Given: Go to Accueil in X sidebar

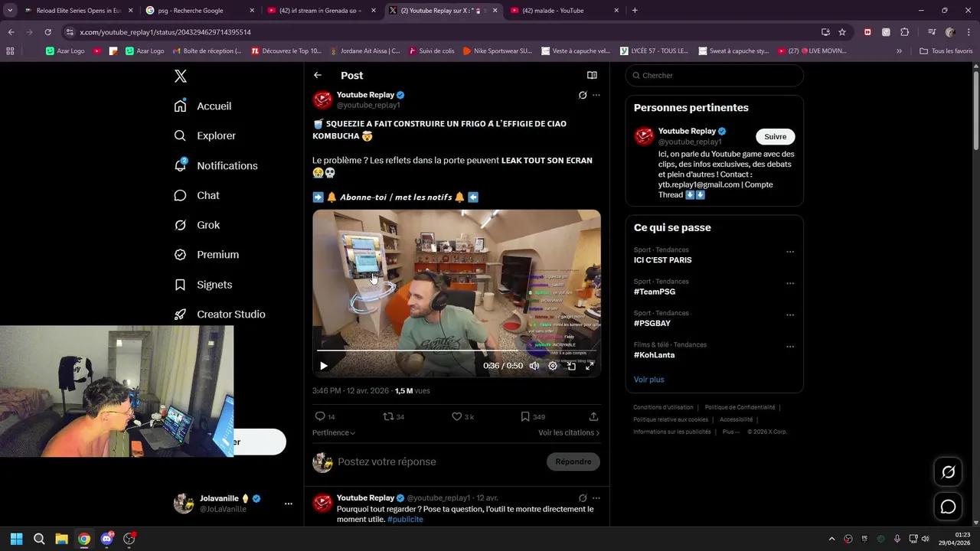Looking at the screenshot, I should click(203, 106).
